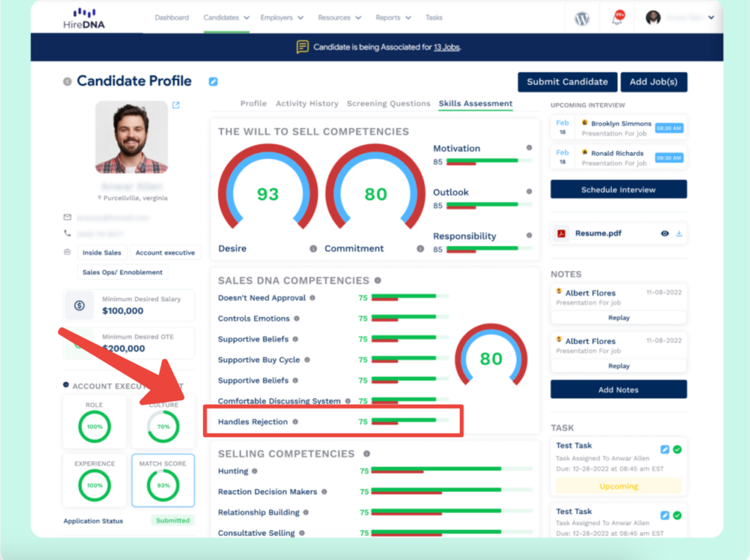Image resolution: width=750 pixels, height=560 pixels.
Task: Show info for Selling Competencies heading
Action: [366, 453]
